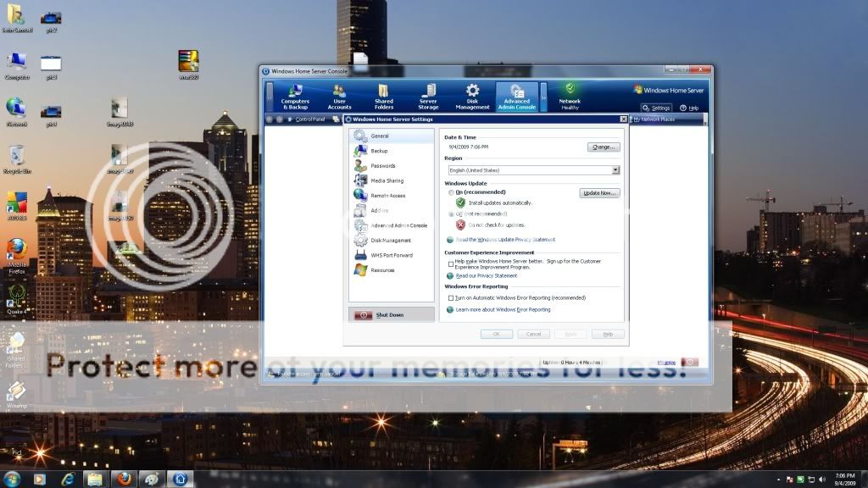Image resolution: width=868 pixels, height=488 pixels.
Task: Check the Network Healthy status icon
Action: pyautogui.click(x=570, y=89)
